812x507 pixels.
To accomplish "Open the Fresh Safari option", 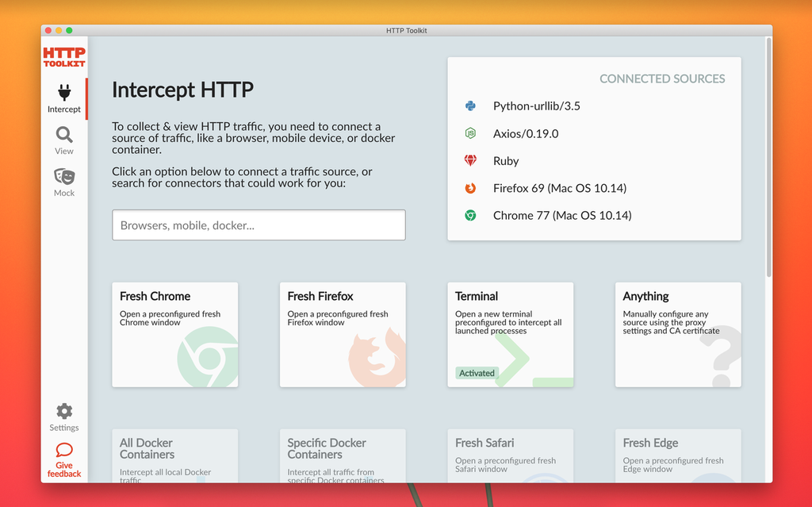I will [510, 456].
